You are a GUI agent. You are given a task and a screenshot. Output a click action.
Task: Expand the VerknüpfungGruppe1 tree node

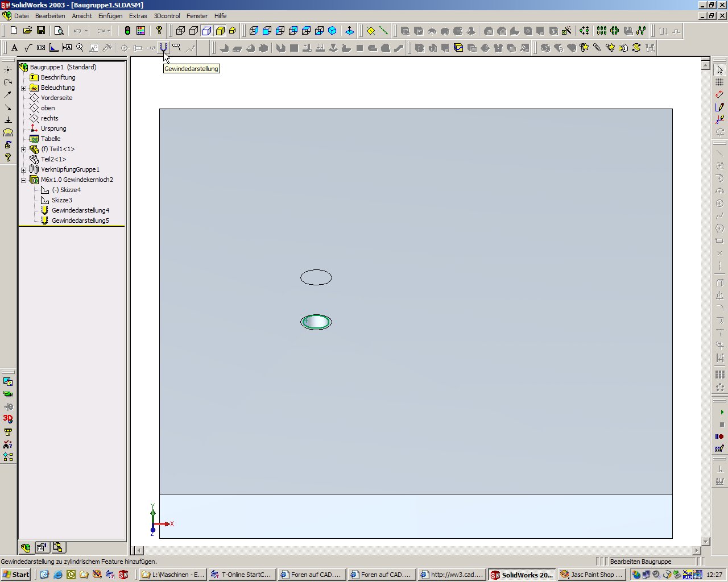(x=24, y=169)
